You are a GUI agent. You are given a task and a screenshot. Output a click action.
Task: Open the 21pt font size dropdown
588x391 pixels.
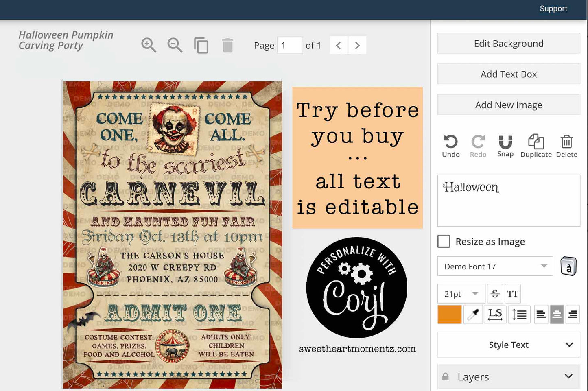click(461, 294)
